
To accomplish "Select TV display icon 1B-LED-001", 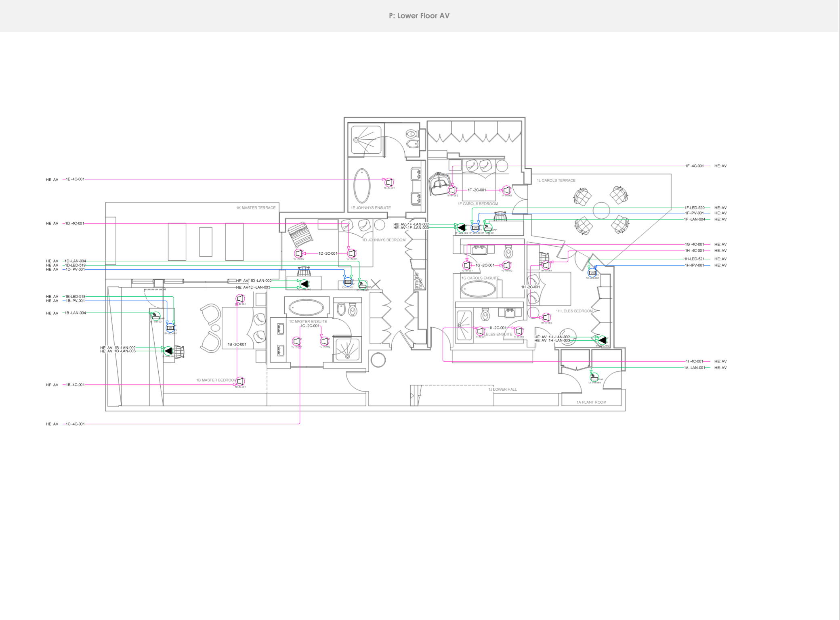I will [170, 328].
